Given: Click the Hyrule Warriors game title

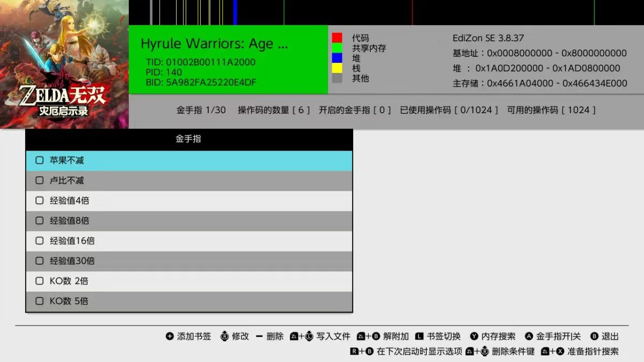Looking at the screenshot, I should (215, 44).
